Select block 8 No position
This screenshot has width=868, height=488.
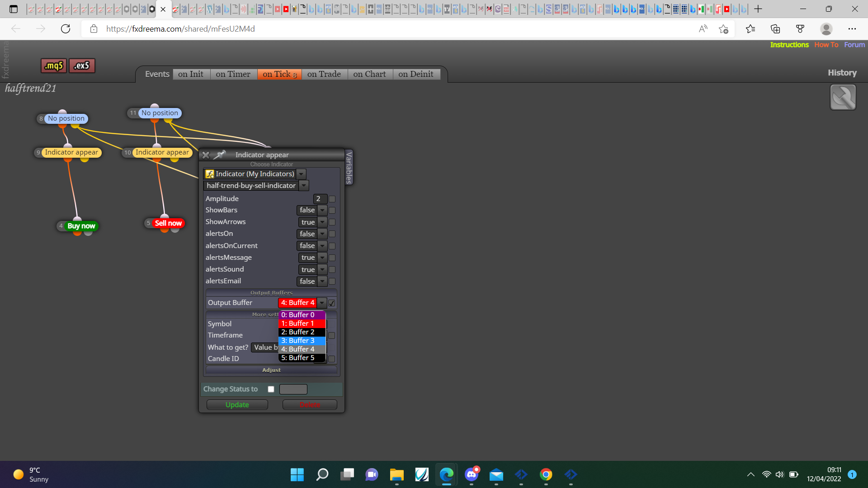pyautogui.click(x=66, y=118)
